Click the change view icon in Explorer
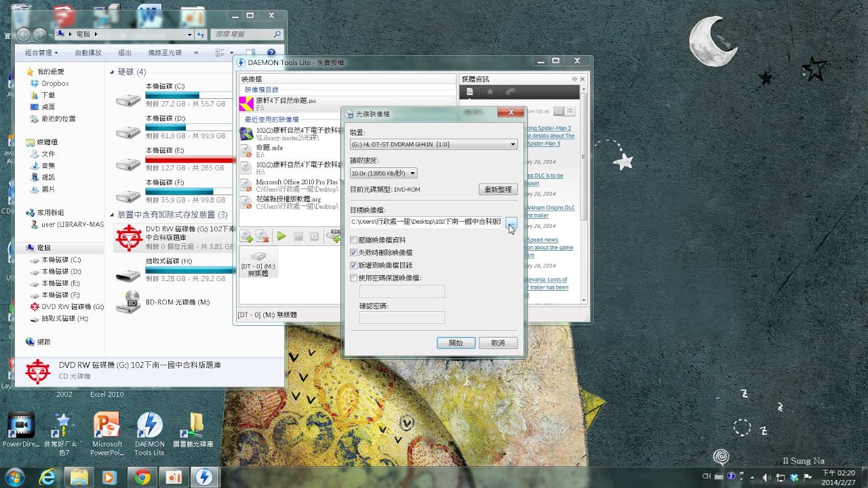868x488 pixels. 220,52
